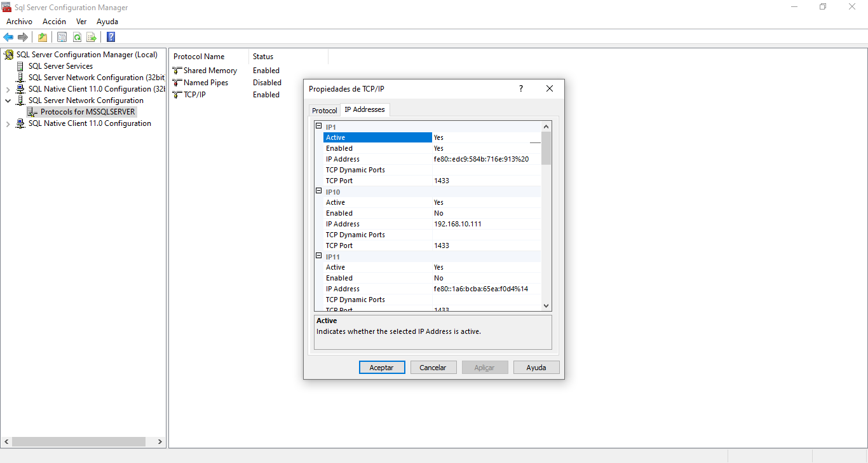This screenshot has height=463, width=868.
Task: Open the Ver menu
Action: pos(81,22)
